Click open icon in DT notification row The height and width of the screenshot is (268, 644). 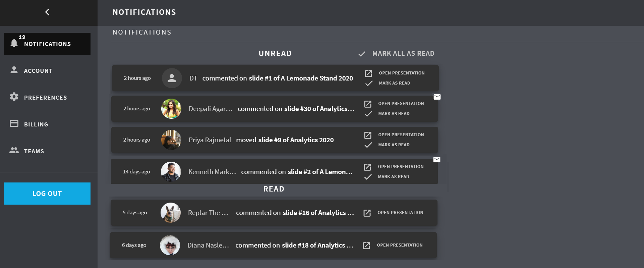[368, 73]
